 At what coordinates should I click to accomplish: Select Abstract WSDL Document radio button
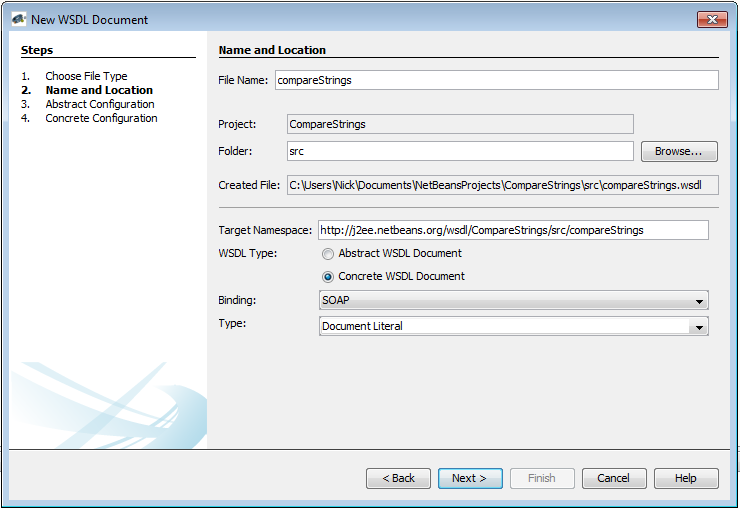tap(328, 254)
